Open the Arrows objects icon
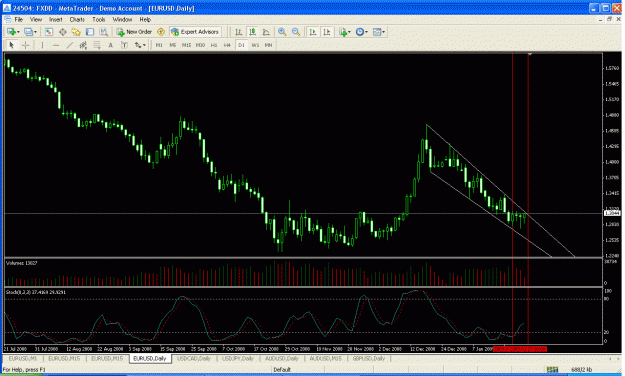Viewport: 625px width, 376px height. [x=138, y=45]
